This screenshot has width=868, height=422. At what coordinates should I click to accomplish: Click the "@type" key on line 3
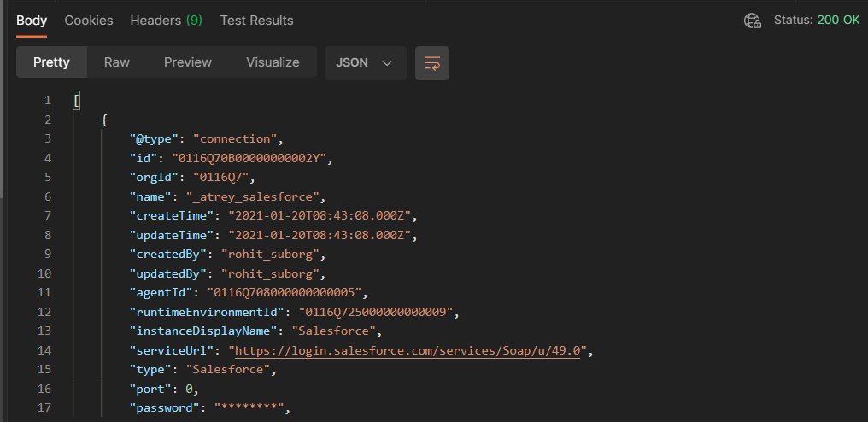(x=154, y=139)
